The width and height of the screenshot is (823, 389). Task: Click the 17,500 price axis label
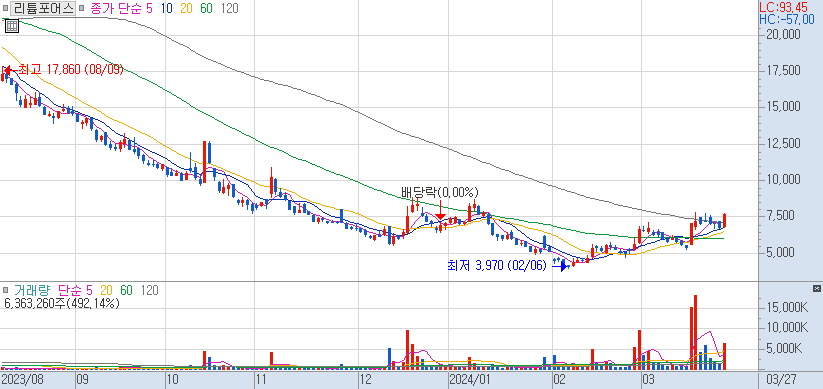tap(783, 71)
